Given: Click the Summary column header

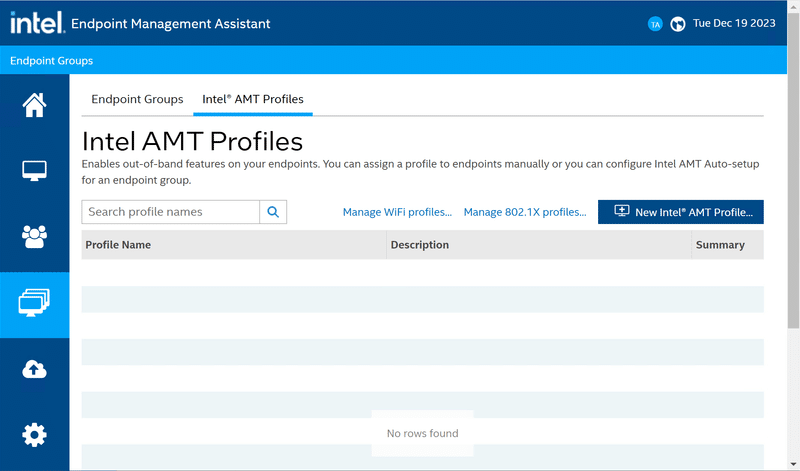Looking at the screenshot, I should click(x=720, y=245).
